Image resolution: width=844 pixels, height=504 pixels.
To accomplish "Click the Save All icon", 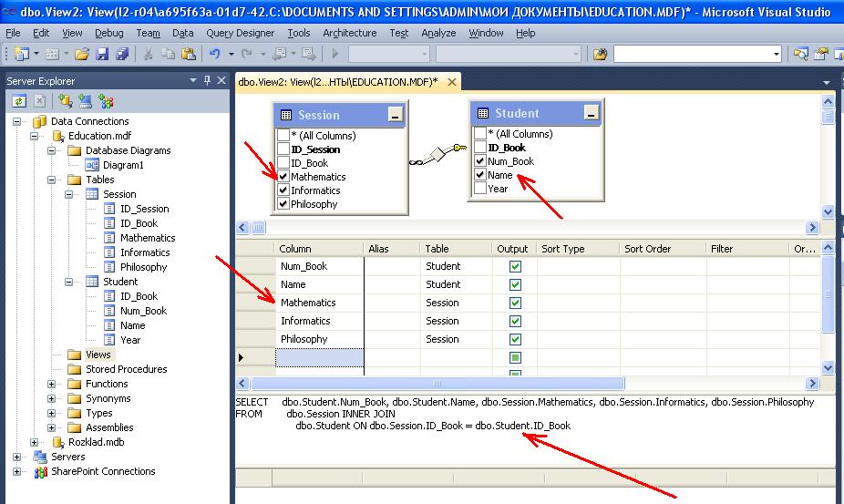I will click(123, 54).
